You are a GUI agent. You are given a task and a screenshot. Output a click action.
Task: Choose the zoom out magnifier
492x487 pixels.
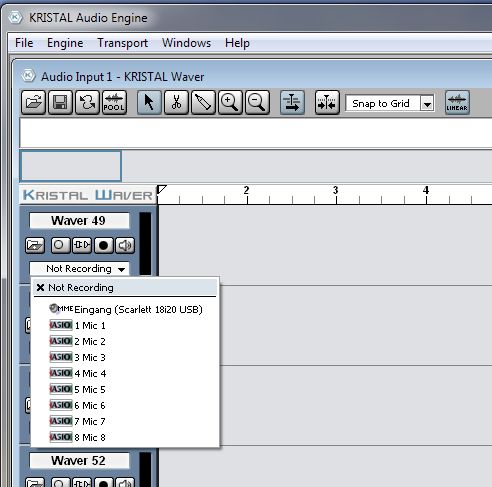(257, 102)
